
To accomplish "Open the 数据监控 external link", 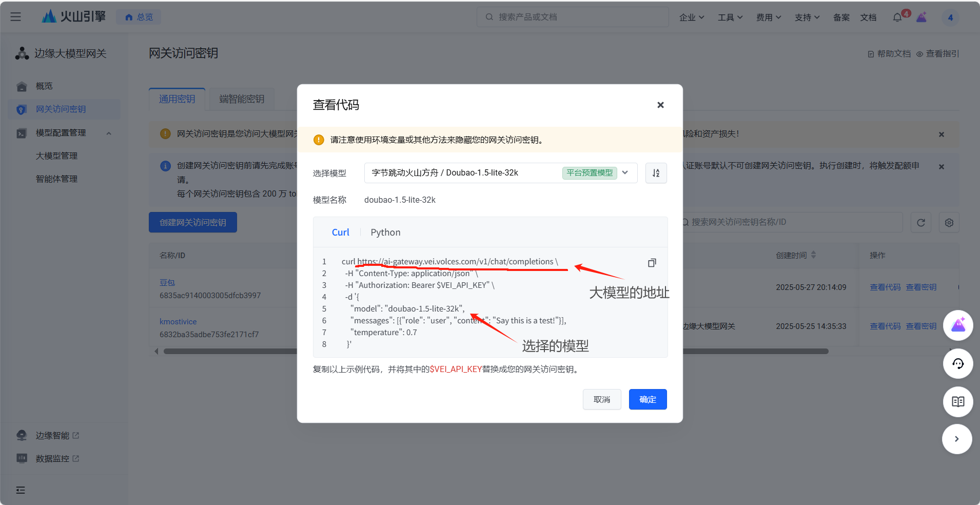I will pyautogui.click(x=57, y=459).
